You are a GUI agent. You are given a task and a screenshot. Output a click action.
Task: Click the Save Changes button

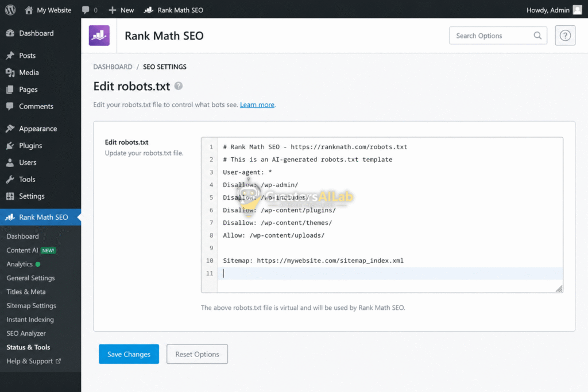point(129,354)
